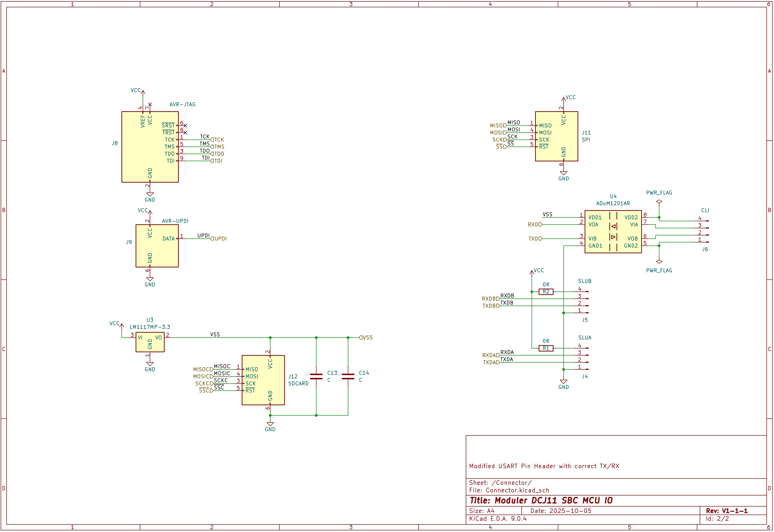
Task: Click the UPDI hierarchical label
Action: coord(219,238)
